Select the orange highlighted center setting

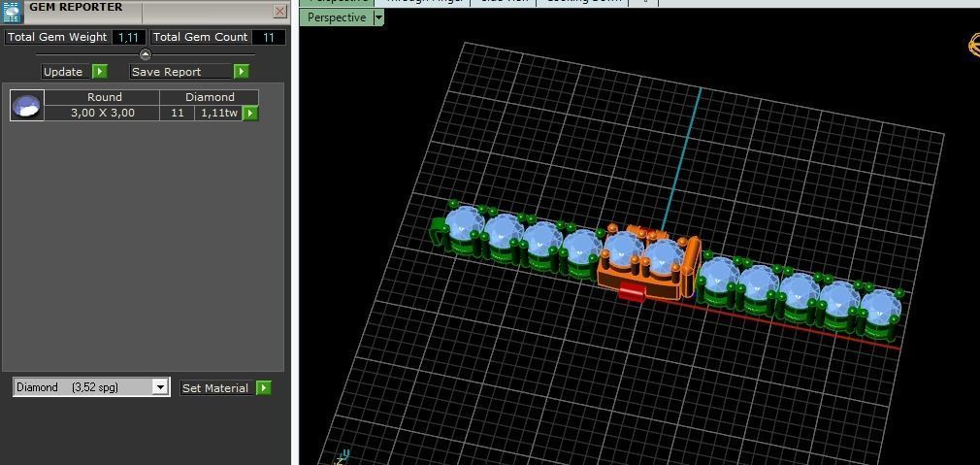click(647, 264)
